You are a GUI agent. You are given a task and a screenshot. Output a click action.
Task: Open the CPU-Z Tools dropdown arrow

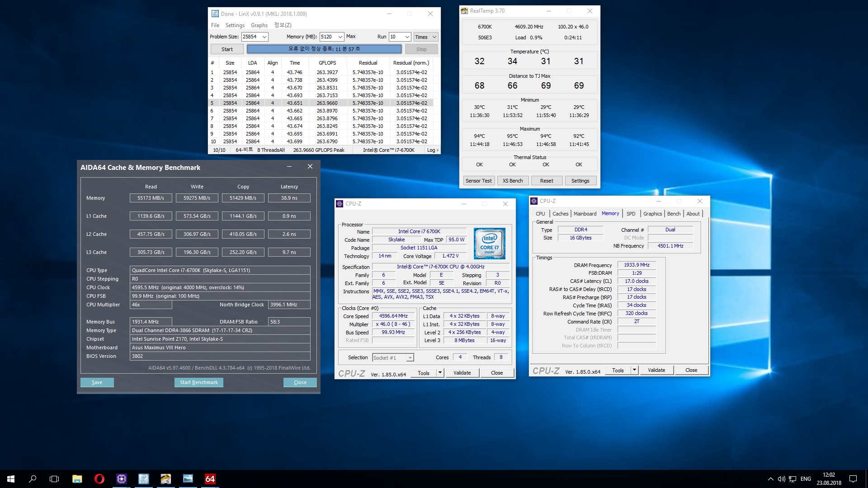(440, 373)
